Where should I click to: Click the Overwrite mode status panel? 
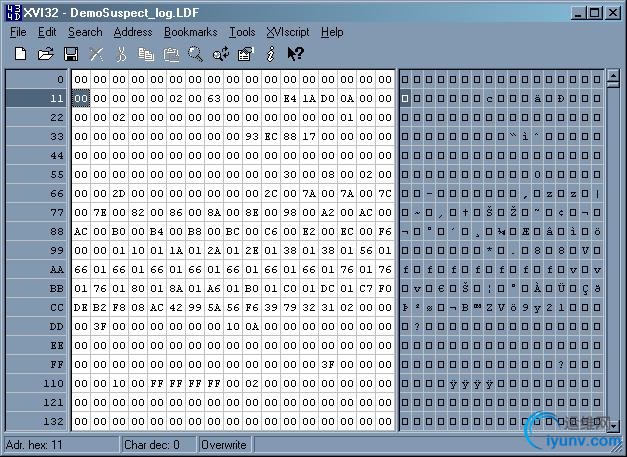click(224, 445)
